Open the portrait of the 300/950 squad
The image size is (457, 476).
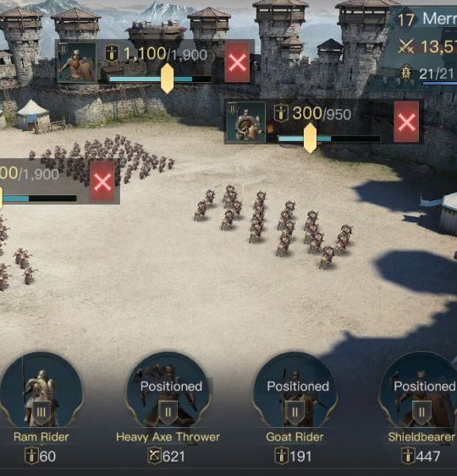[245, 122]
